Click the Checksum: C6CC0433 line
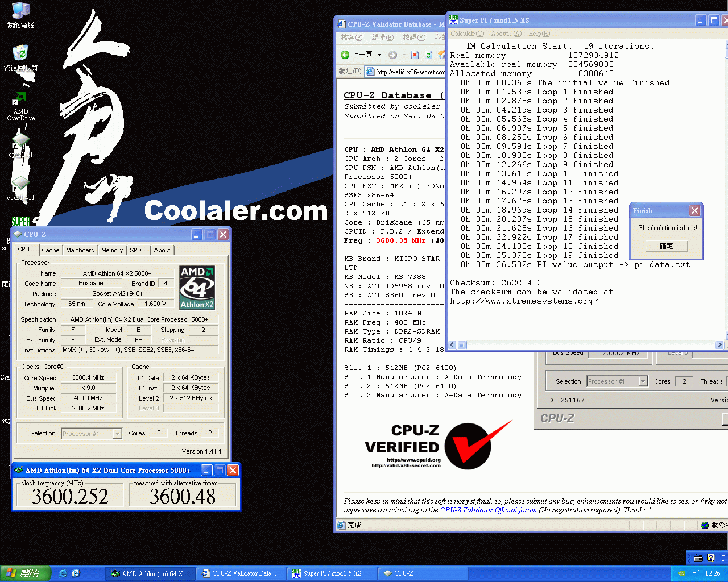This screenshot has height=582, width=728. 496,282
